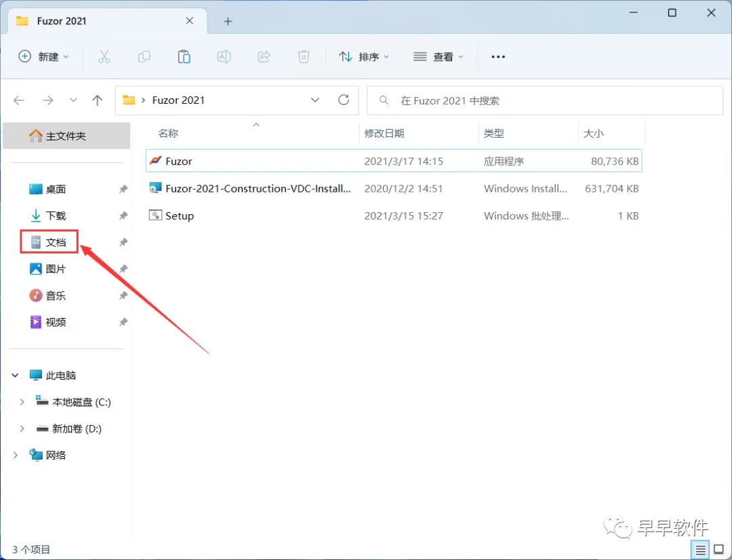The image size is (732, 560).
Task: Select 此电脑 in the navigation tree
Action: 61,376
